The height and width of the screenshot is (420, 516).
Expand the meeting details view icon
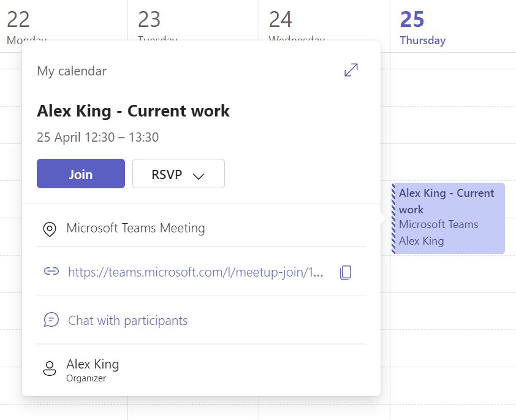[351, 71]
